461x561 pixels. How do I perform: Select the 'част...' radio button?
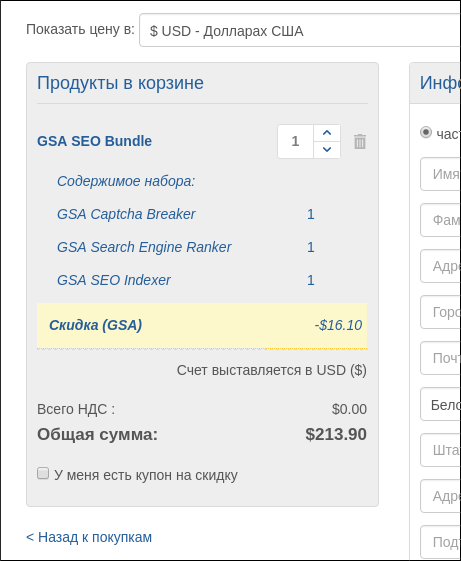[426, 132]
